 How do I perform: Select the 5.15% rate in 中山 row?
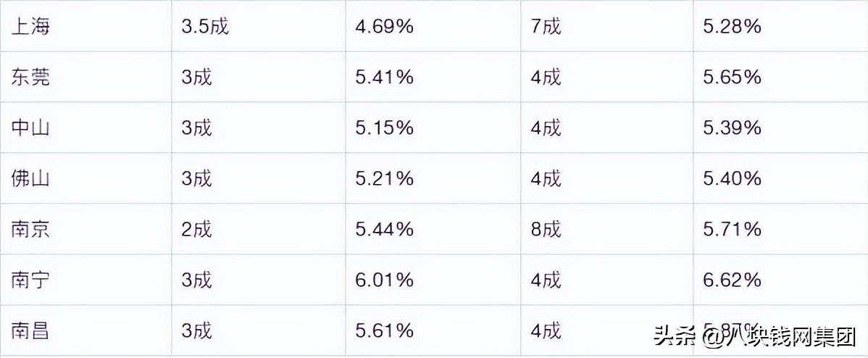384,128
